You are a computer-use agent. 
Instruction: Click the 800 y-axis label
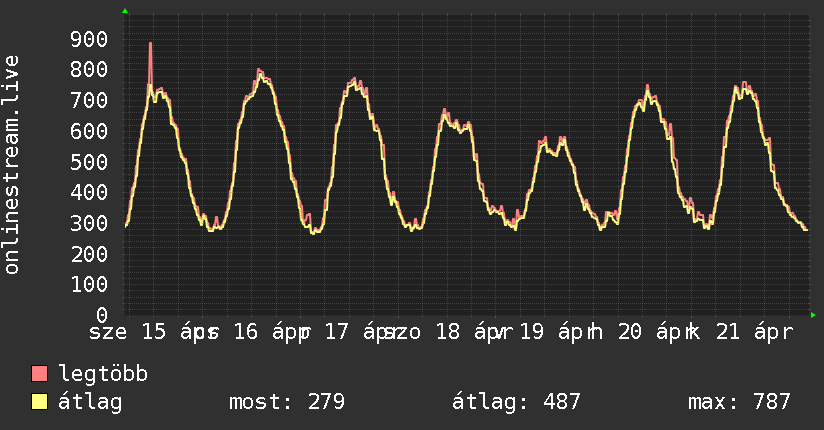[89, 70]
